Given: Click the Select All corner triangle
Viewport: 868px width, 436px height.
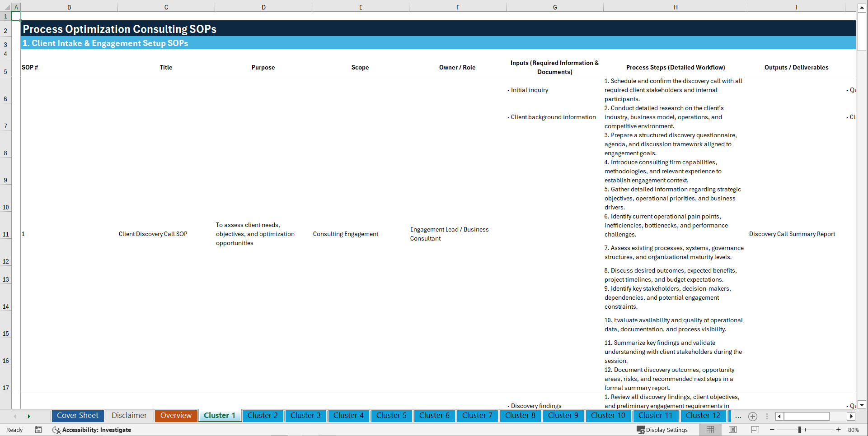Looking at the screenshot, I should pyautogui.click(x=6, y=7).
